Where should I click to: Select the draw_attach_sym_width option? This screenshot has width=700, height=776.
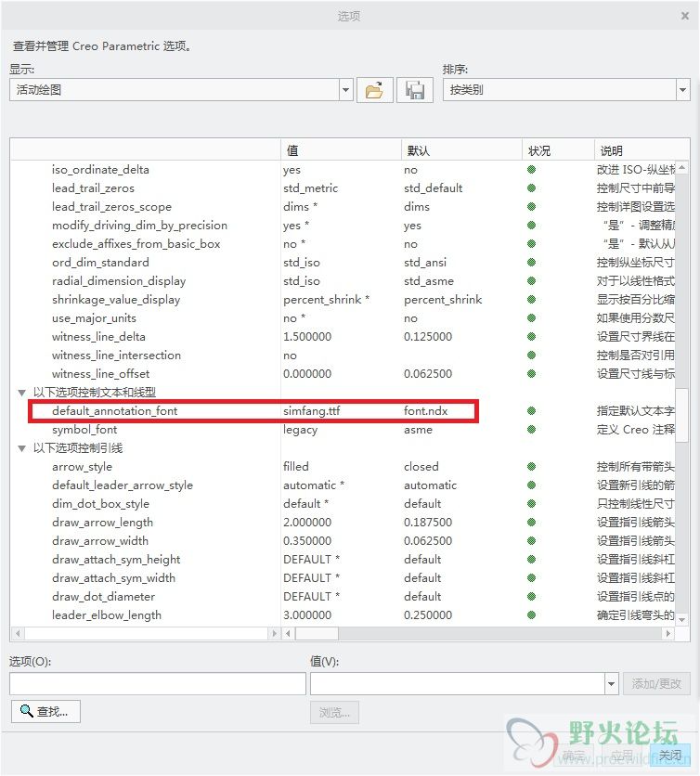point(114,578)
